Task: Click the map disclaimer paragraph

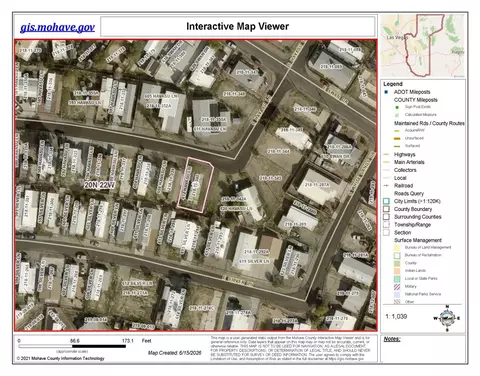Action: coord(290,349)
